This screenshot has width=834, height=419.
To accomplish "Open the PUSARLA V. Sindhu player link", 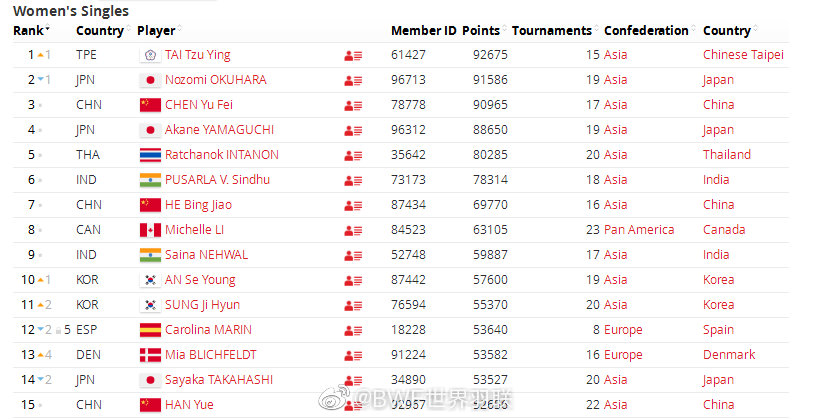I will [x=217, y=180].
